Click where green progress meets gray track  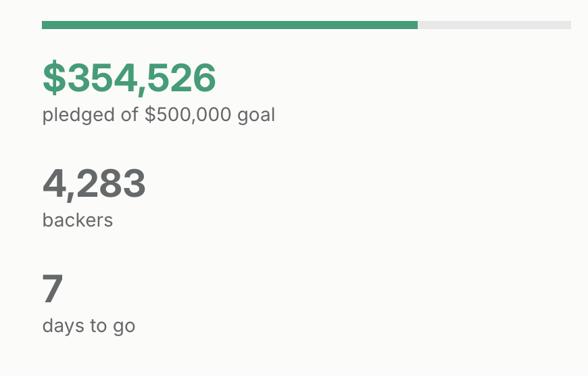[418, 25]
